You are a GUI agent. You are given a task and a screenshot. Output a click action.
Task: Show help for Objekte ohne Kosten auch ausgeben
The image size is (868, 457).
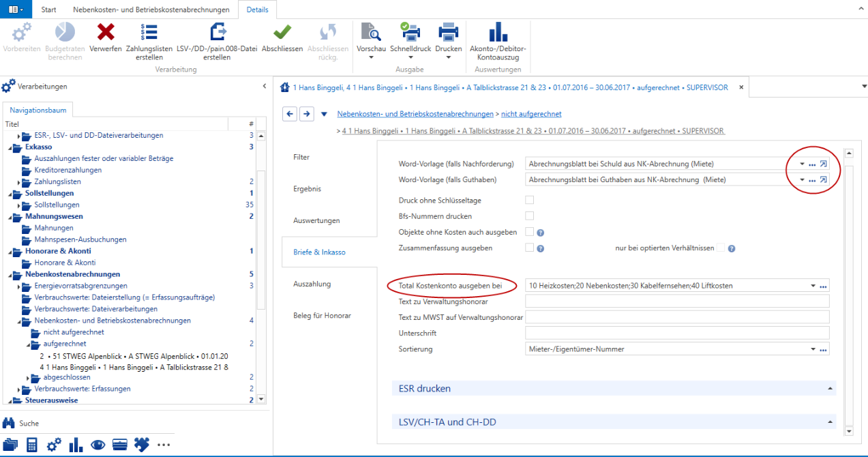click(540, 233)
